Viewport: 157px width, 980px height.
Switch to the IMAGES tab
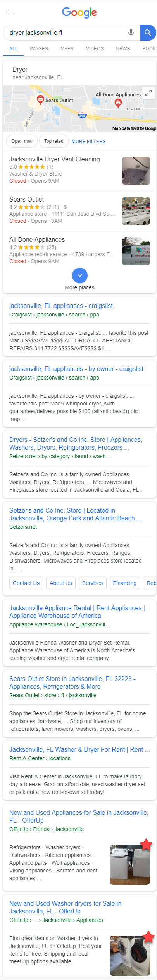pyautogui.click(x=39, y=49)
